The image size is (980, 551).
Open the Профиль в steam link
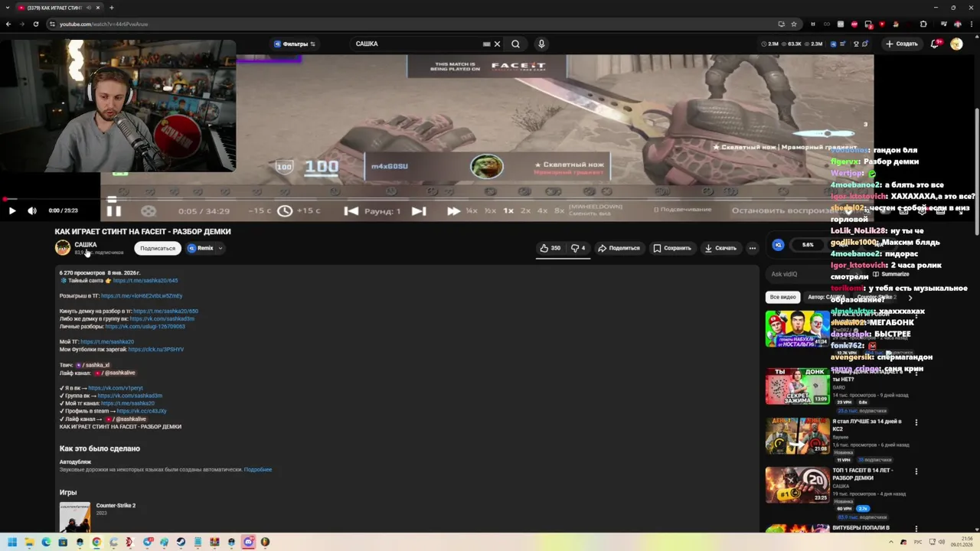tap(142, 411)
